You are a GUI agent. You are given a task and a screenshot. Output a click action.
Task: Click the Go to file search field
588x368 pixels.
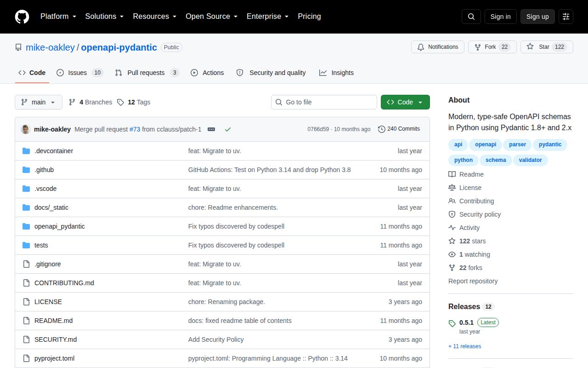tap(324, 102)
